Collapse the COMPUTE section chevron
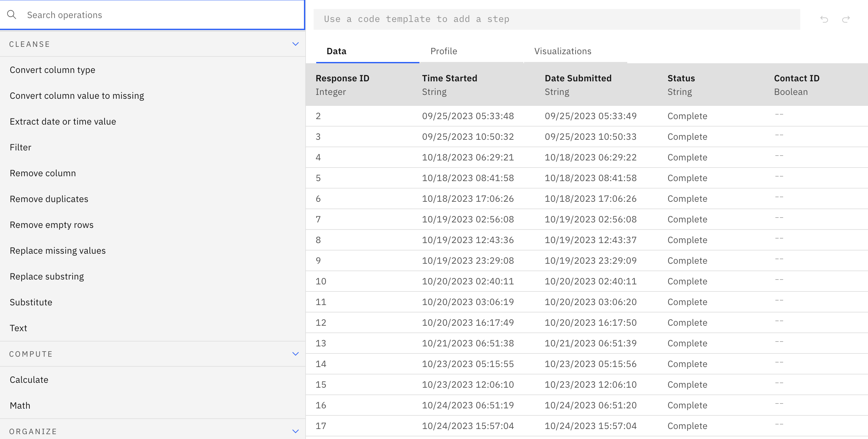The height and width of the screenshot is (439, 868). pos(295,354)
